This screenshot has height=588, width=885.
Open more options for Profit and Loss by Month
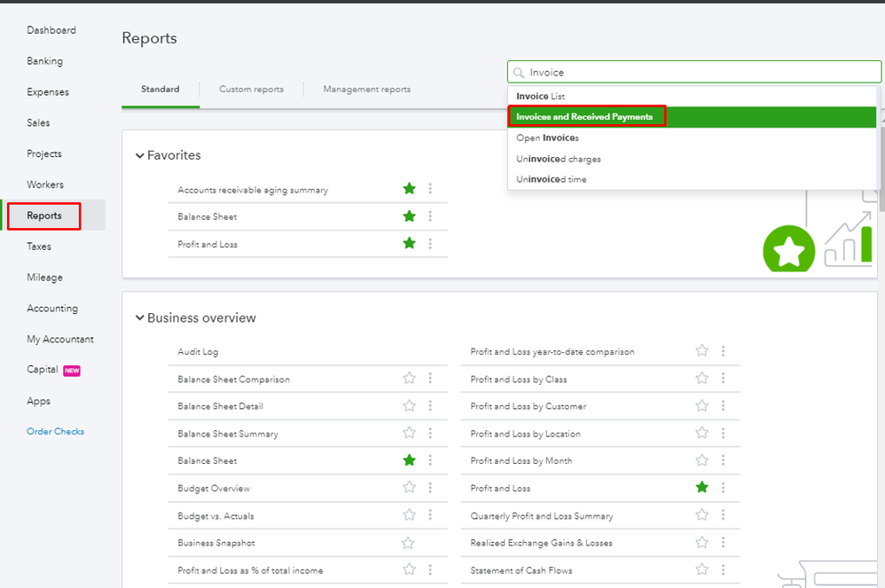(723, 460)
